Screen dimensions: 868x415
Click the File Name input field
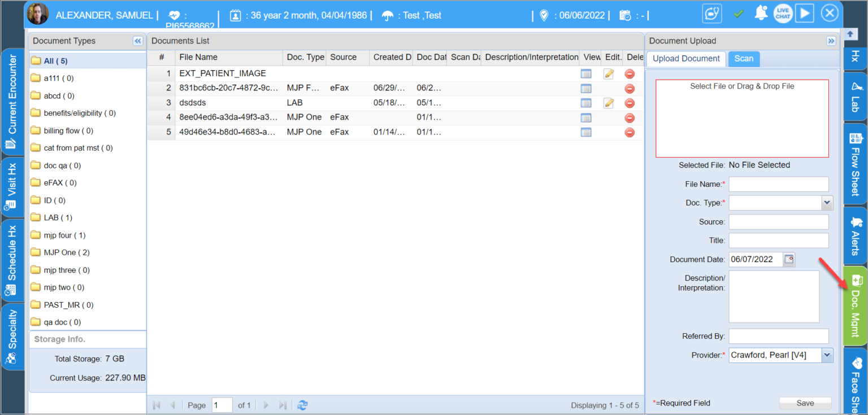tap(778, 184)
